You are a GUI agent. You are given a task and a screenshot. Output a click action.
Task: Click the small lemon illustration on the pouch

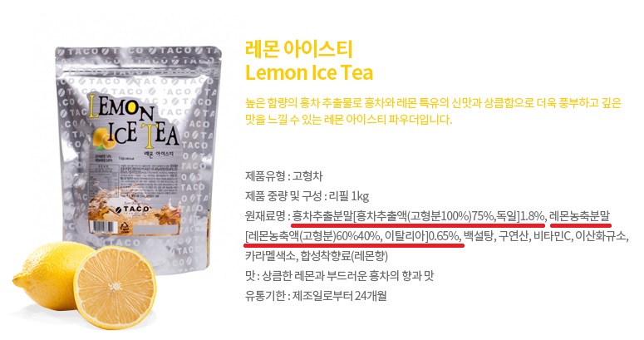[106, 139]
